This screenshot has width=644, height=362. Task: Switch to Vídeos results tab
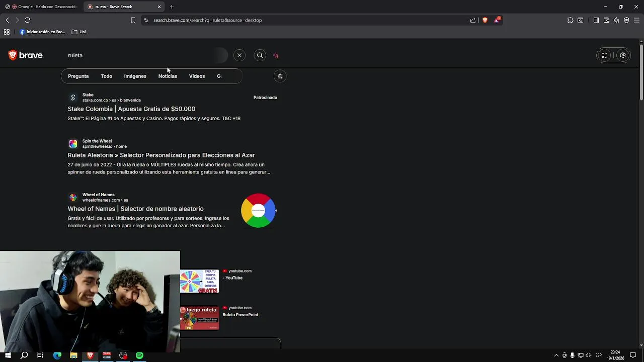coord(197,76)
